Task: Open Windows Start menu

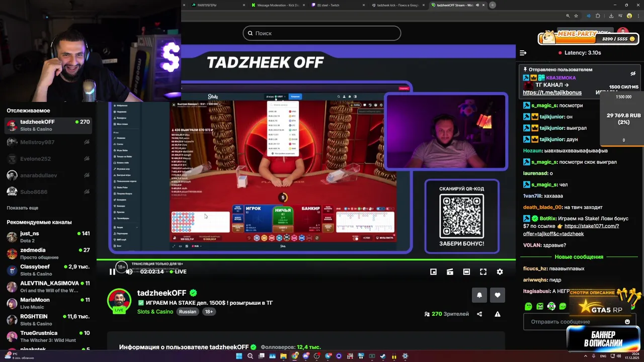Action: [x=239, y=356]
